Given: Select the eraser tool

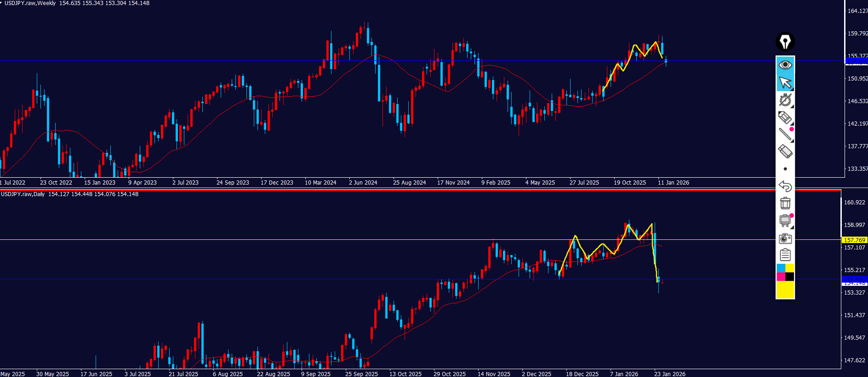Looking at the screenshot, I should (785, 151).
